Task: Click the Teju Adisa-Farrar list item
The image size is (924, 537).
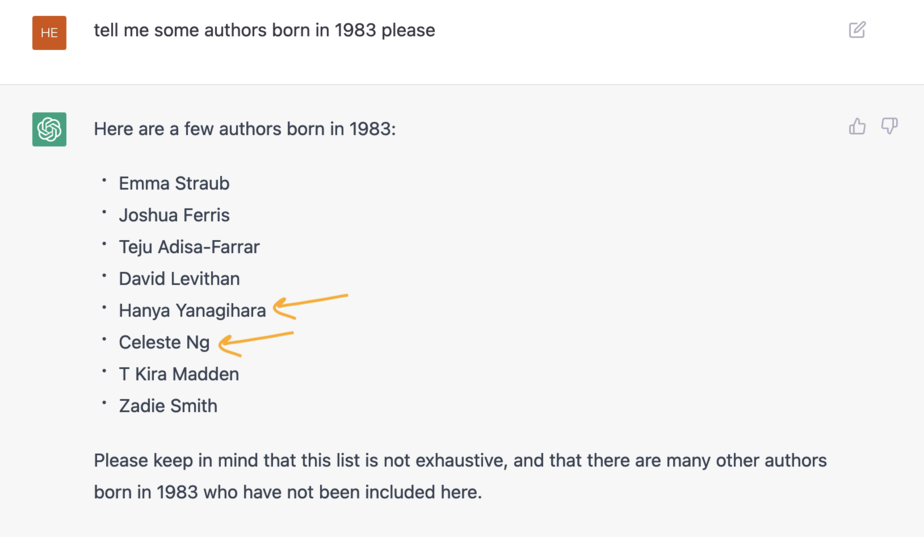Action: coord(189,247)
